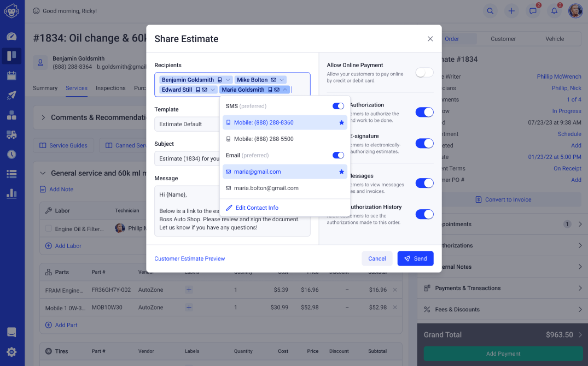
Task: Close the Share Estimate dialog
Action: (430, 39)
